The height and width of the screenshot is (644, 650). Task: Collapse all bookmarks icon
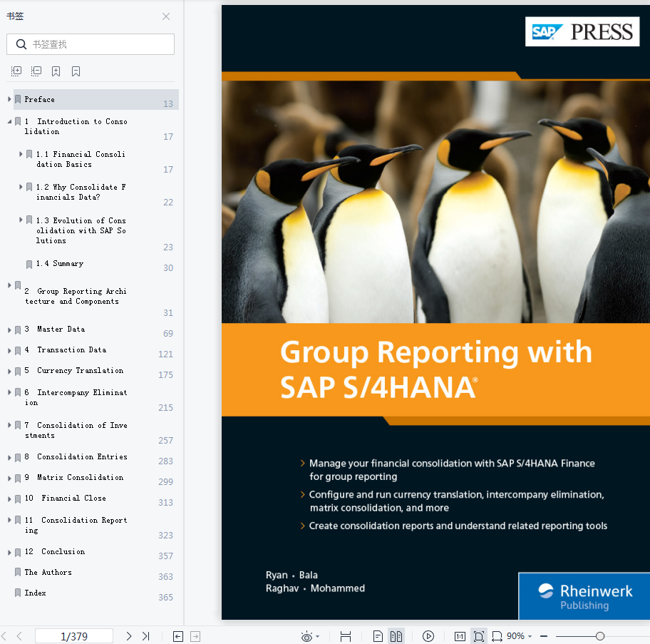pos(36,71)
